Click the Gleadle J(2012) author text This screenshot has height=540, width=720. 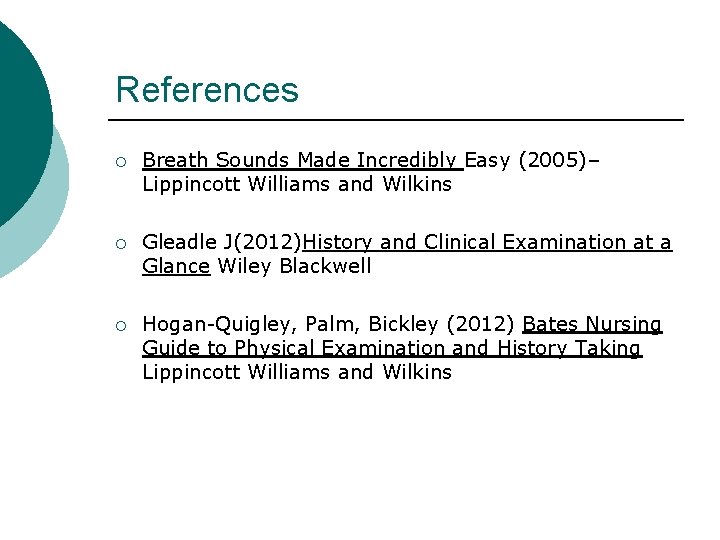pyautogui.click(x=222, y=242)
